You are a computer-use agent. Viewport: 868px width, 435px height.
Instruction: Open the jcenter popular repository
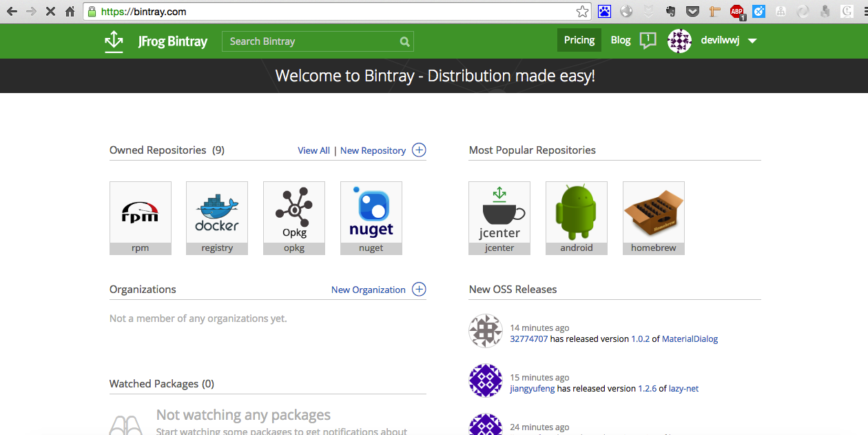[499, 218]
